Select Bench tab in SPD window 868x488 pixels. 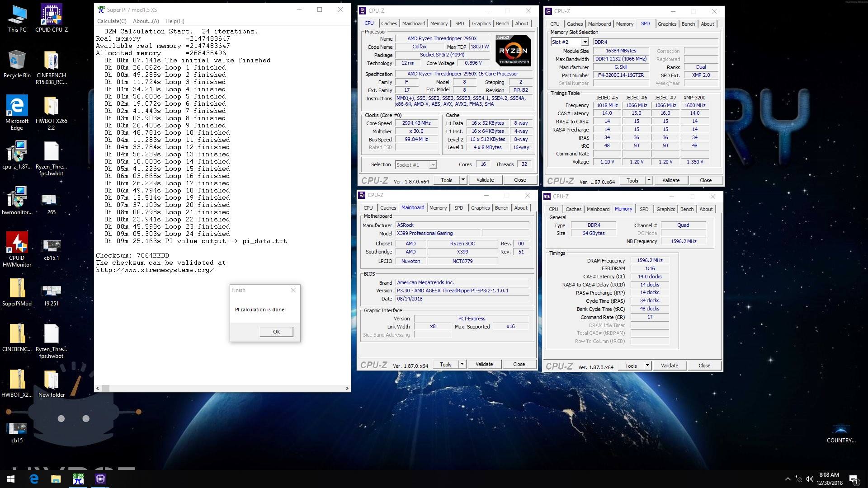click(x=688, y=24)
